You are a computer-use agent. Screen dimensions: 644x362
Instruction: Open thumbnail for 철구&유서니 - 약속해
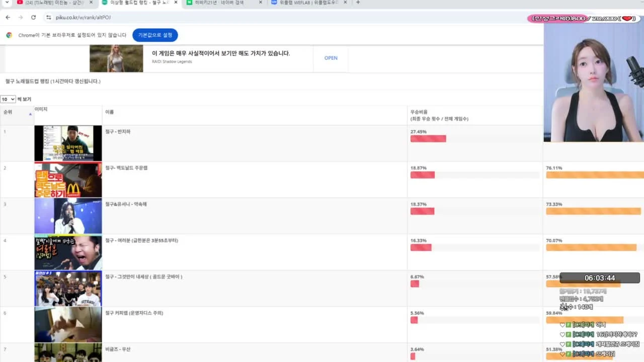click(x=68, y=216)
